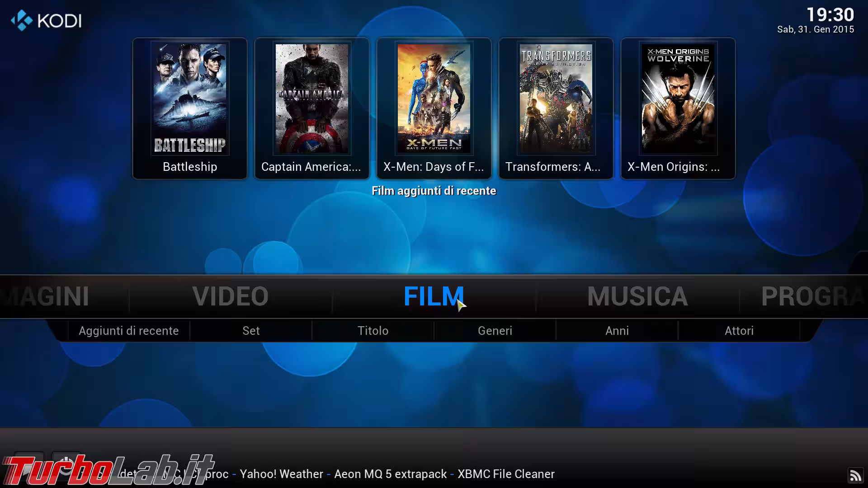Select the Transformers movie thumbnail
The height and width of the screenshot is (488, 868).
point(556,99)
